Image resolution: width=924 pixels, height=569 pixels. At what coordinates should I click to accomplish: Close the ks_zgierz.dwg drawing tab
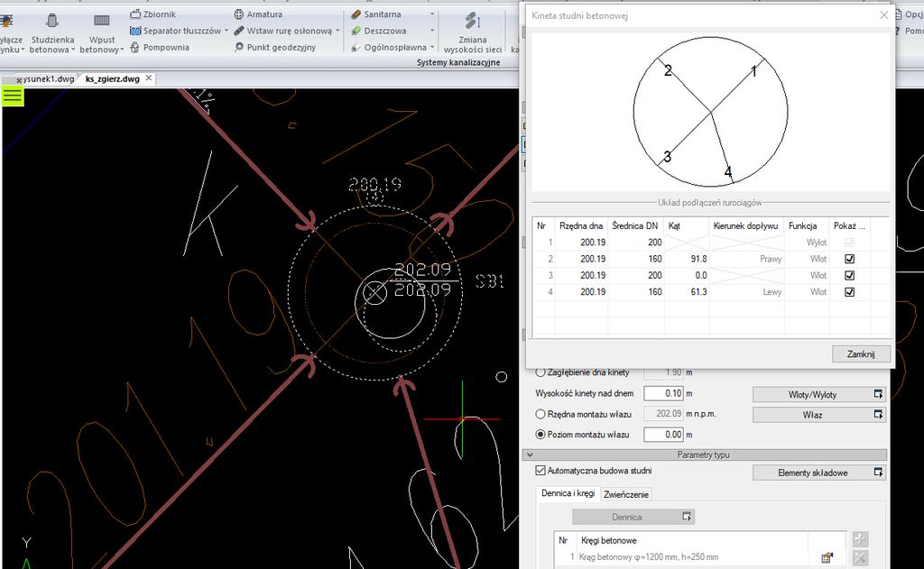149,78
